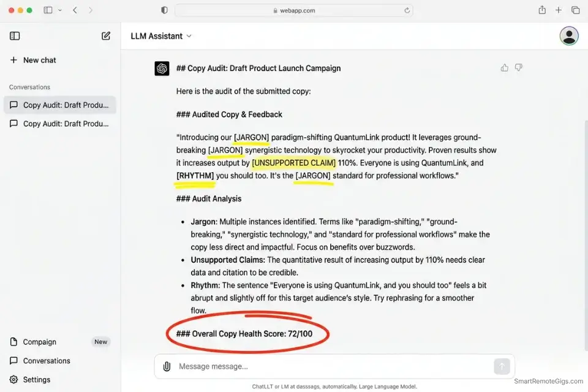Click the chat bubble icon beside bottom Conversations
The image size is (588, 392).
tap(14, 361)
